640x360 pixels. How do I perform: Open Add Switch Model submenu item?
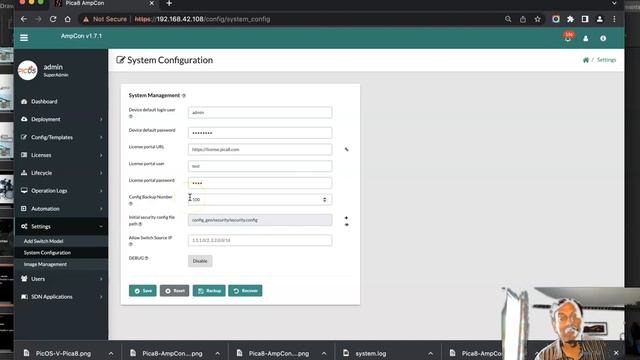[61, 241]
